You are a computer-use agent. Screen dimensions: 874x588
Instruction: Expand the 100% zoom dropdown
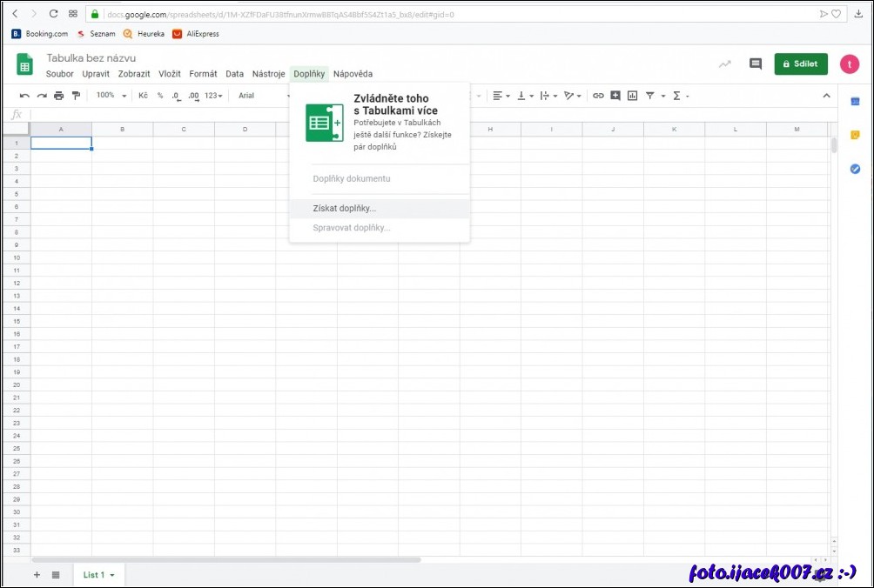tap(111, 96)
